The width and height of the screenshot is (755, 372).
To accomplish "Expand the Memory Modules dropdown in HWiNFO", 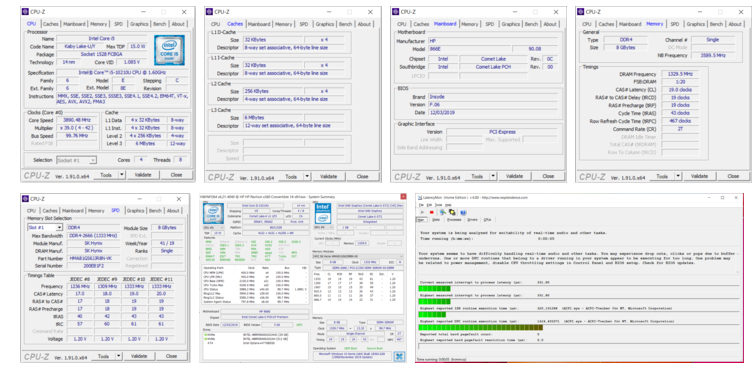I will click(x=359, y=256).
